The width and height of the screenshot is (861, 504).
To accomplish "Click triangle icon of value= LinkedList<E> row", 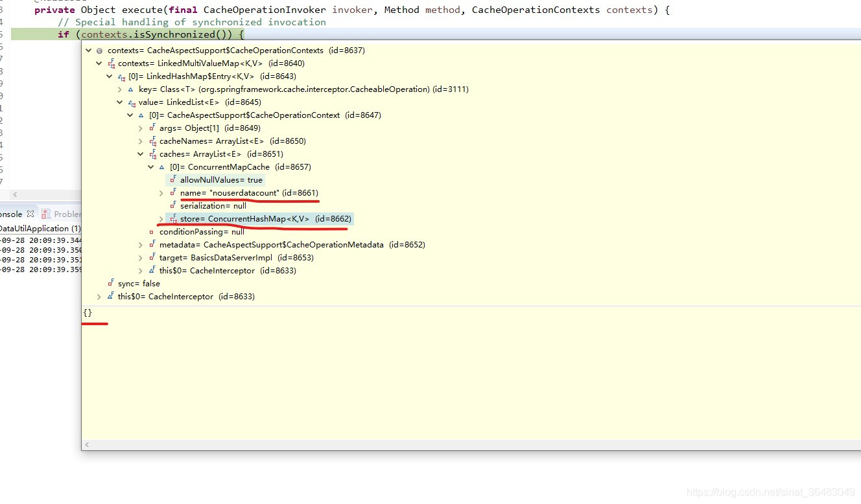I will pyautogui.click(x=131, y=102).
